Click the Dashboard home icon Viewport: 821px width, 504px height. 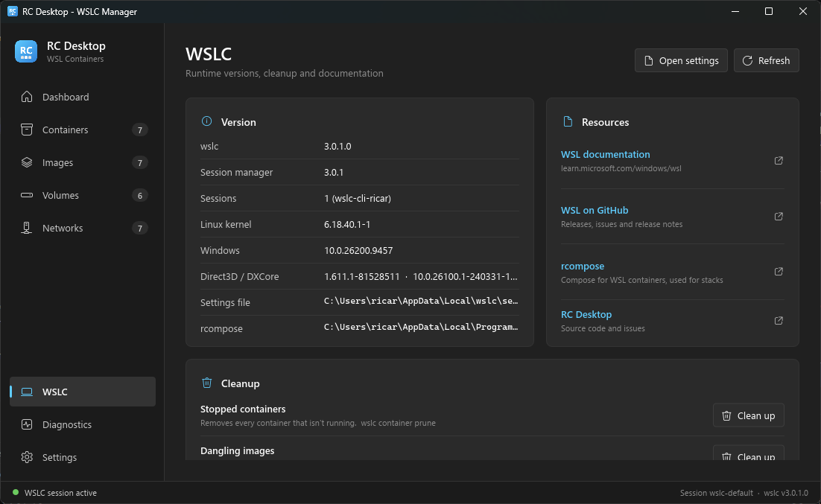click(27, 97)
